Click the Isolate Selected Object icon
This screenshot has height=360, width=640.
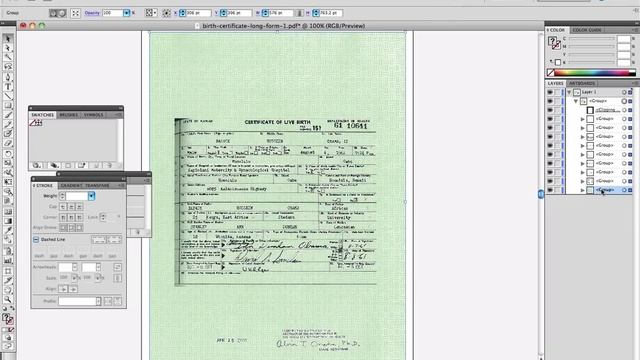click(76, 13)
